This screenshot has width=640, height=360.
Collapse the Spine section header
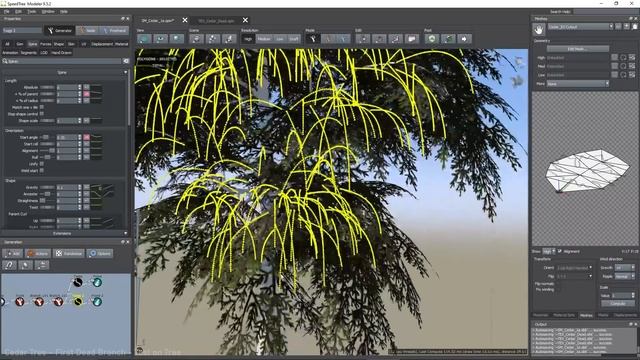(64, 72)
